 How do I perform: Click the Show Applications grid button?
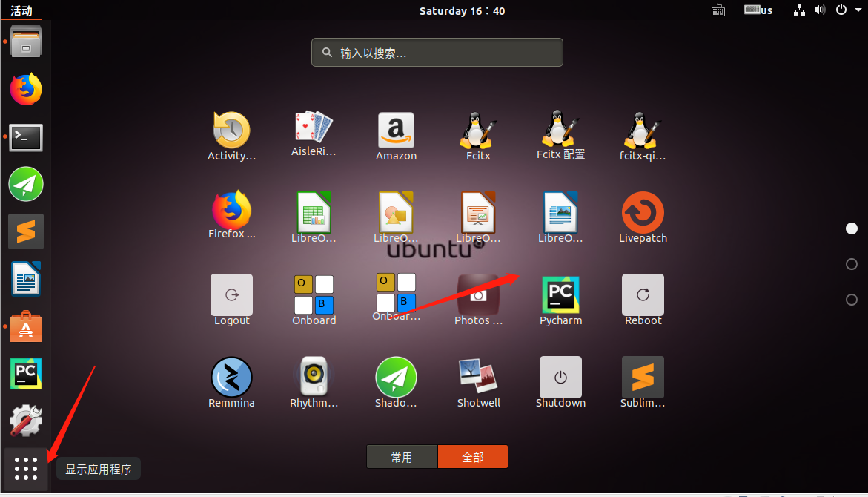point(25,469)
